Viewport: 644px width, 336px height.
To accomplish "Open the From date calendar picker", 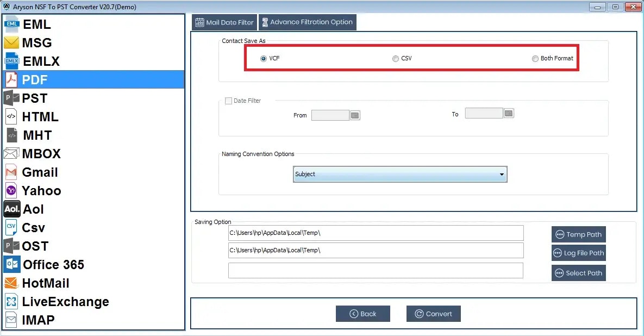I will point(355,115).
